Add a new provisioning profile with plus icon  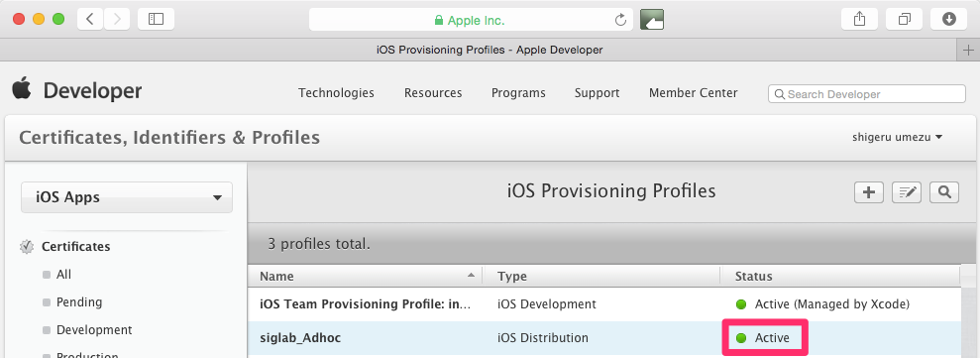pyautogui.click(x=869, y=192)
